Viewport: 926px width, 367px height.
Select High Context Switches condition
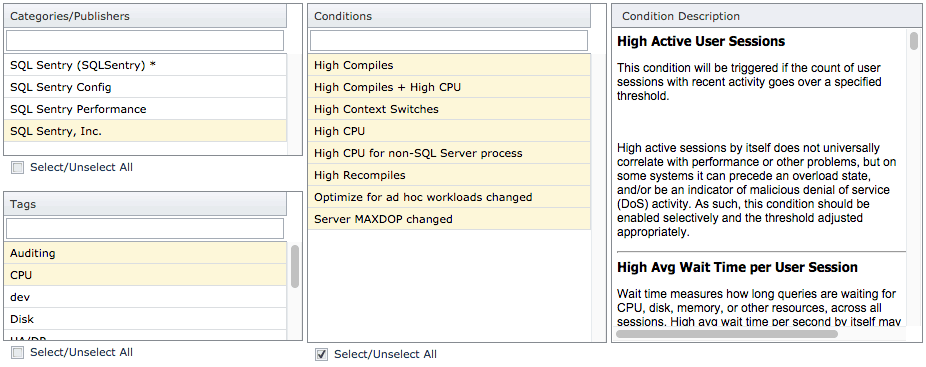(449, 109)
